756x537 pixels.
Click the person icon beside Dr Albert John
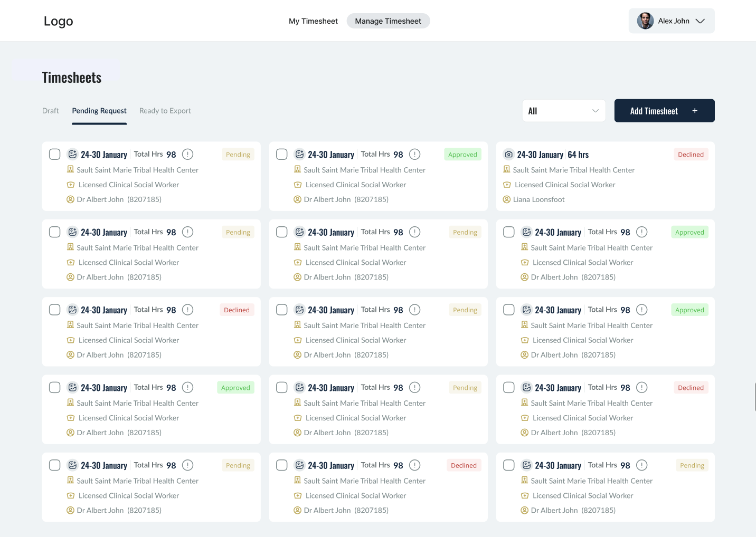pyautogui.click(x=70, y=199)
